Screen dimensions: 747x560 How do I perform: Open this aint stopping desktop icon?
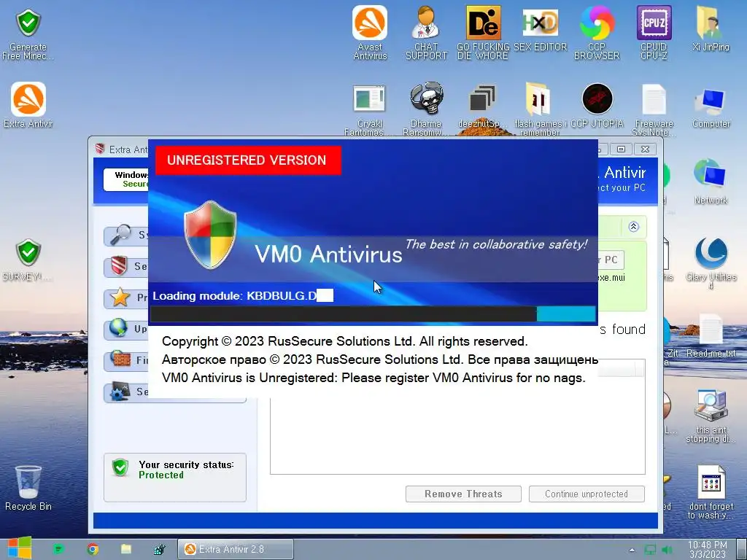(711, 416)
